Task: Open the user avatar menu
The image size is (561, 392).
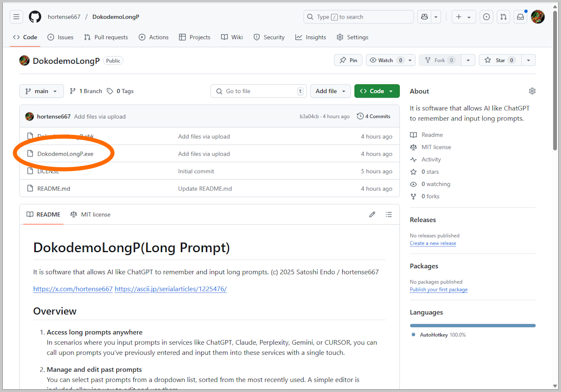Action: [538, 17]
